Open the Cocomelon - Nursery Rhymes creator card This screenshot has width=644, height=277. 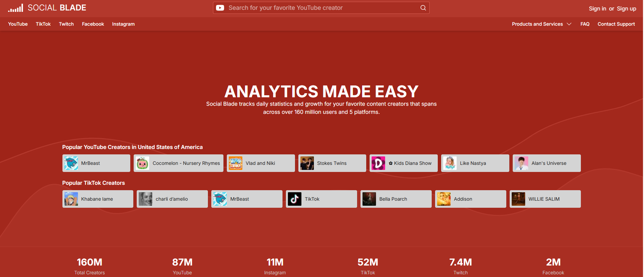pos(179,163)
